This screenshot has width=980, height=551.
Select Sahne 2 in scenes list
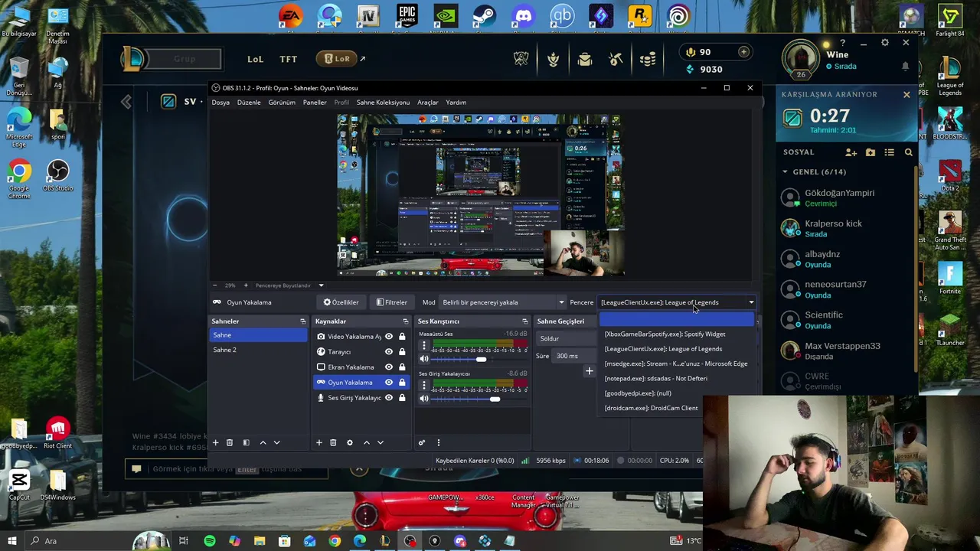pos(259,350)
